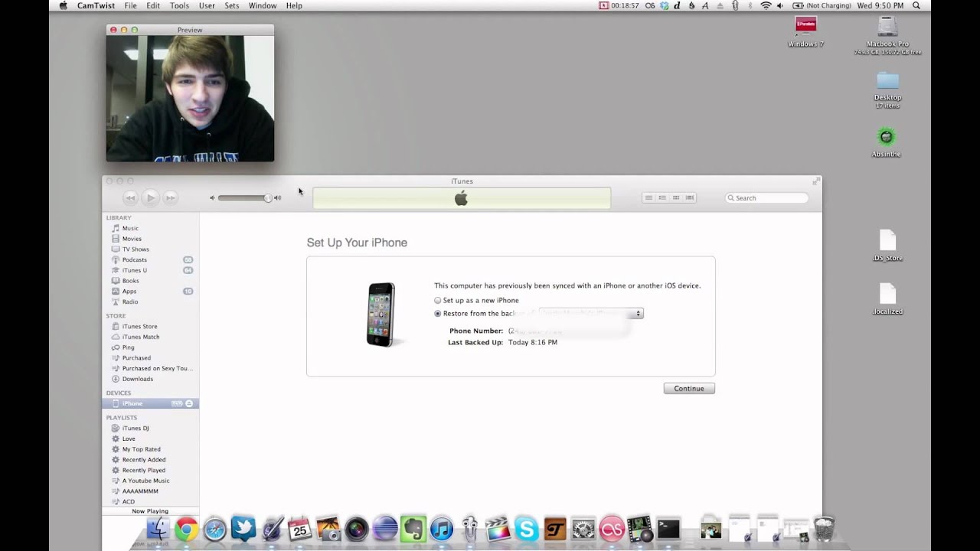
Task: Open the Edit menu
Action: point(153,5)
